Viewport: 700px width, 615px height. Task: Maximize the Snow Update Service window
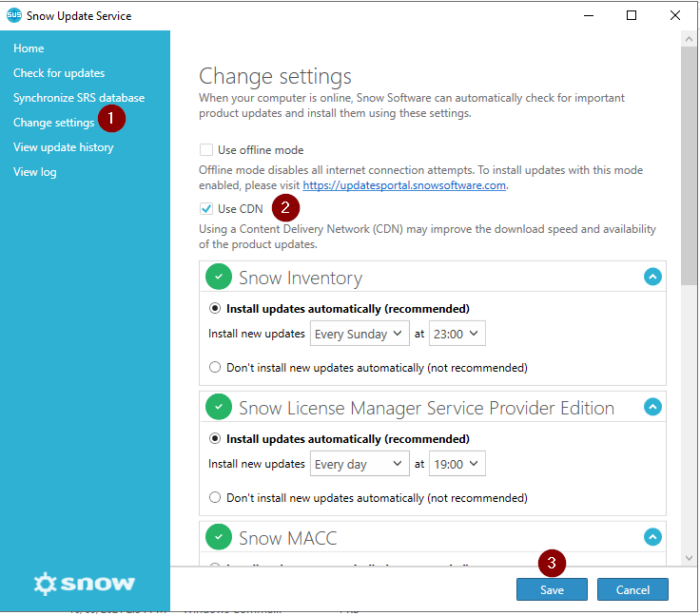click(x=632, y=15)
